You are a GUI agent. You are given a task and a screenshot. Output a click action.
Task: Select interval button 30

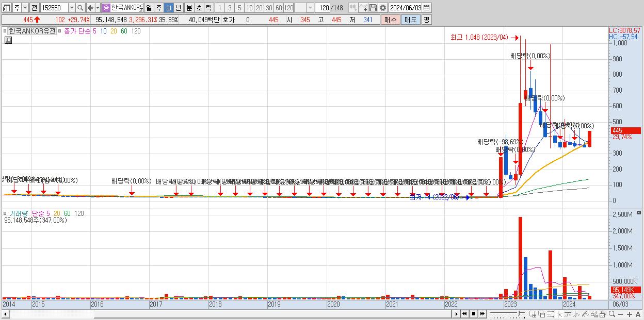pos(269,8)
